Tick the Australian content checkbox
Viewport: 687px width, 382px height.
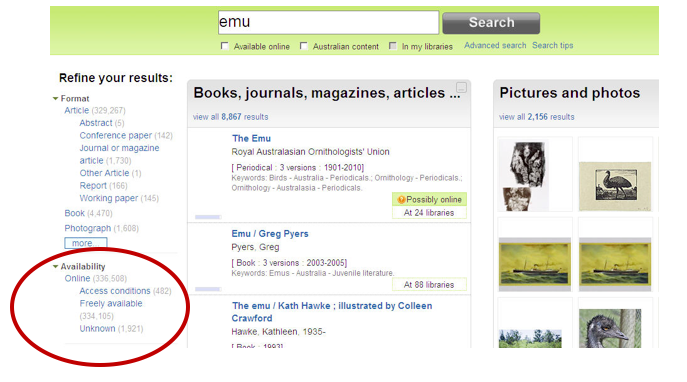[x=304, y=46]
